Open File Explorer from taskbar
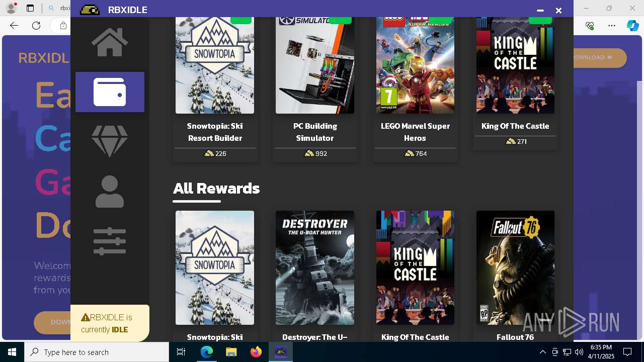 point(231,352)
